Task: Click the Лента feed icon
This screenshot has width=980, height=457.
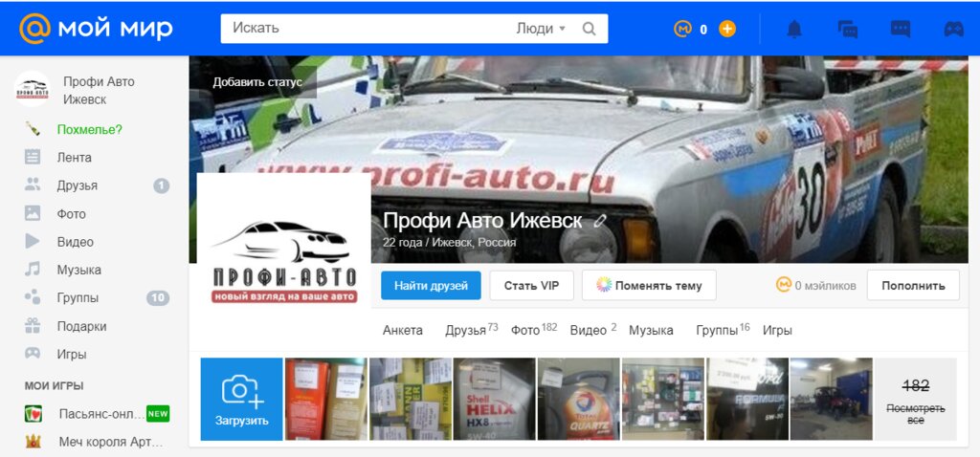Action: (x=33, y=158)
